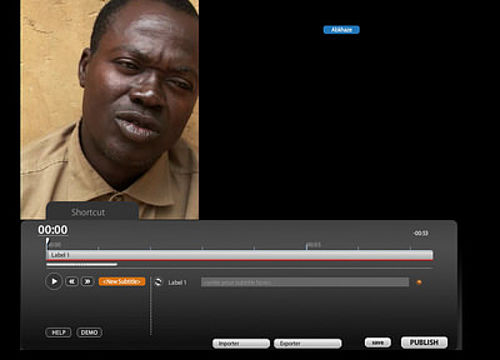This screenshot has height=360, width=500.
Task: Click the rewind button
Action: click(72, 282)
